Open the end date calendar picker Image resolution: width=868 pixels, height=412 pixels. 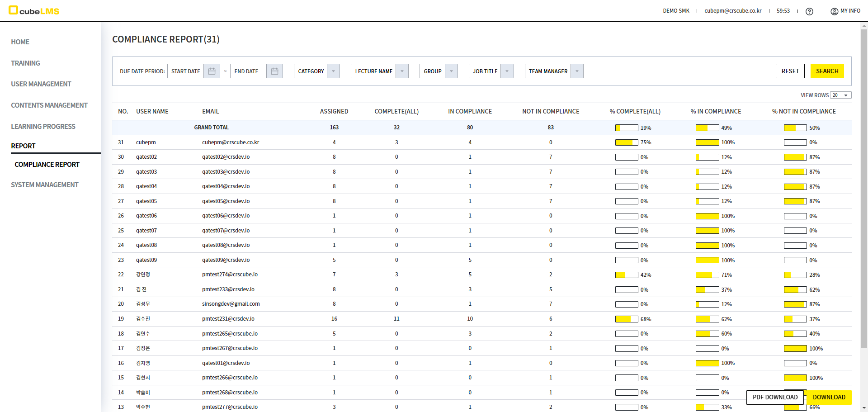point(274,71)
